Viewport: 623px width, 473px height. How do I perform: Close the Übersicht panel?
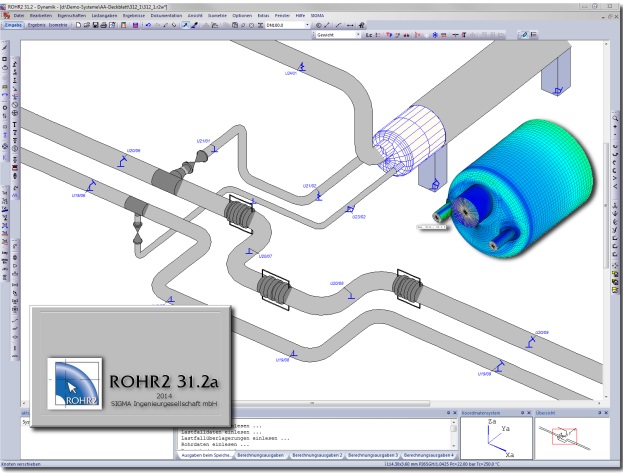click(x=606, y=413)
